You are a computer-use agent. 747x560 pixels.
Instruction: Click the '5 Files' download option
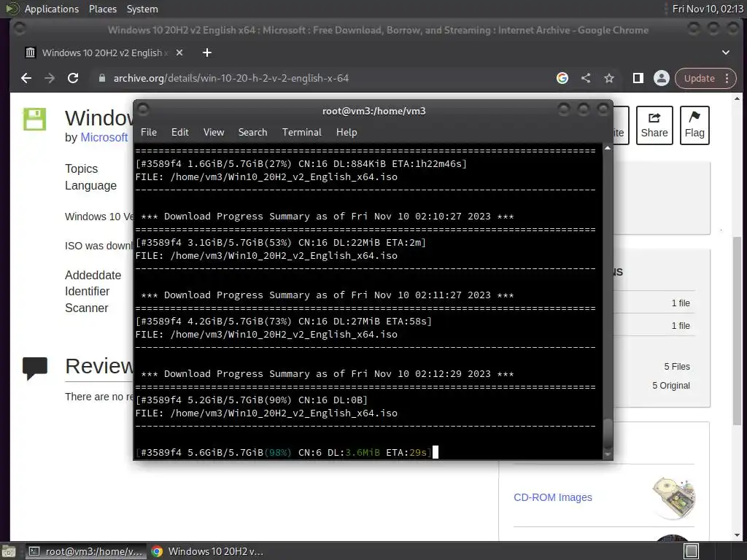point(676,367)
